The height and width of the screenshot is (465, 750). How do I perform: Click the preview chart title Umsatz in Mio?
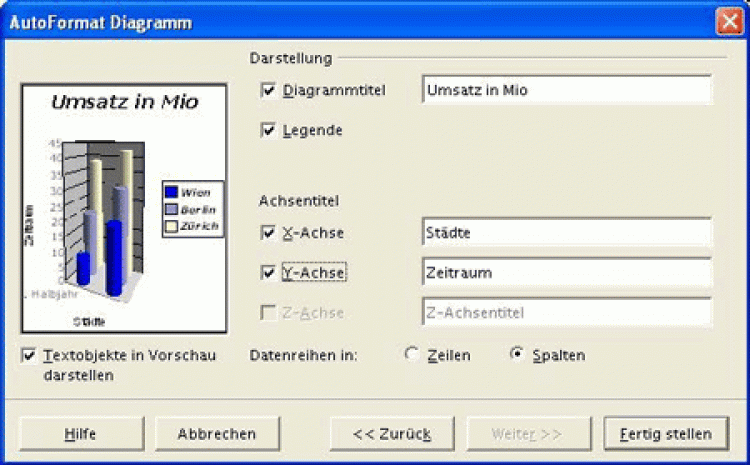[x=124, y=102]
